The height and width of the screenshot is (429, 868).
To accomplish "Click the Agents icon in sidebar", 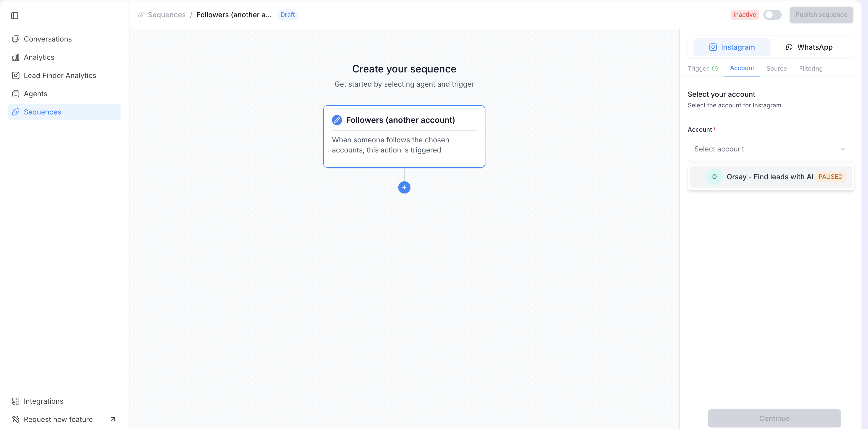I will point(15,94).
